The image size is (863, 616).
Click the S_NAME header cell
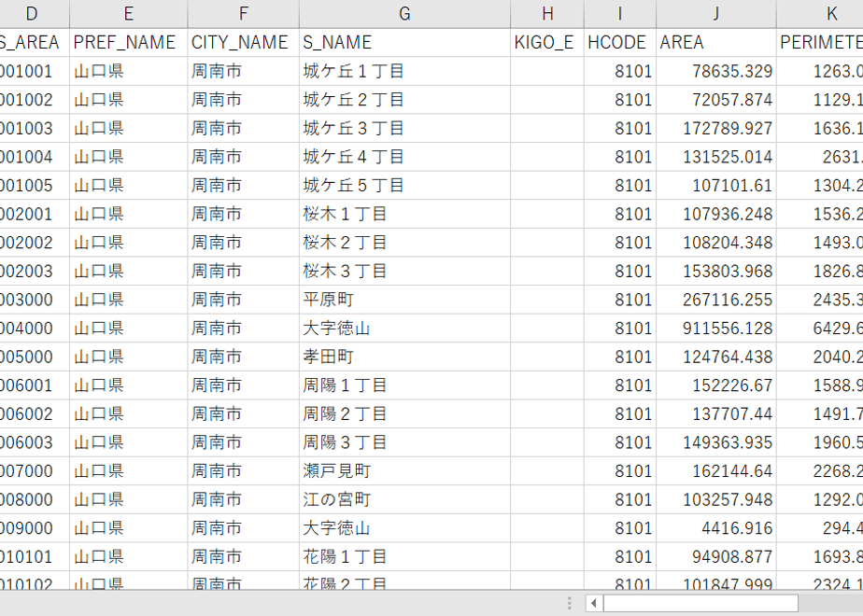[404, 42]
